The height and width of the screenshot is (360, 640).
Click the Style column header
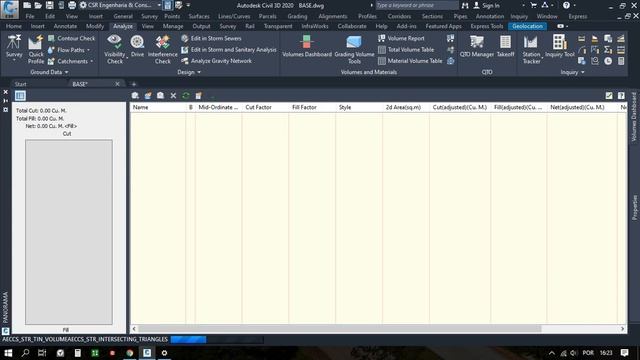(x=359, y=107)
